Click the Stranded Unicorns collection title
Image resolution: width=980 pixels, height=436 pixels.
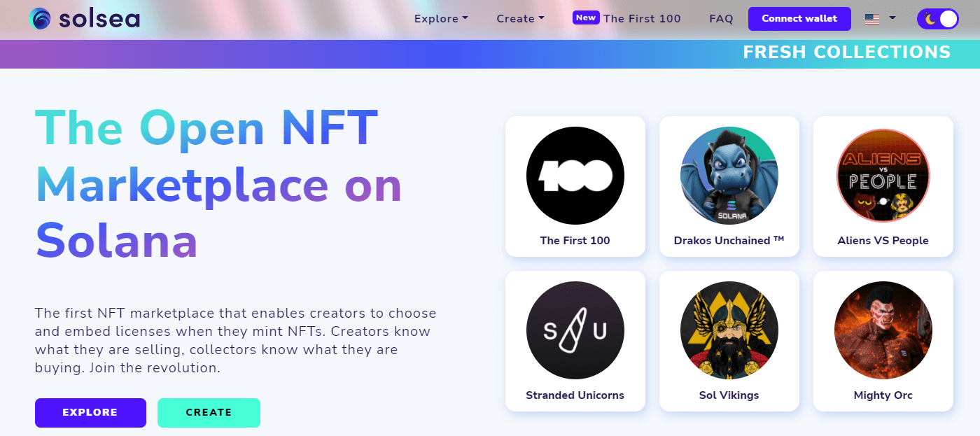coord(575,395)
